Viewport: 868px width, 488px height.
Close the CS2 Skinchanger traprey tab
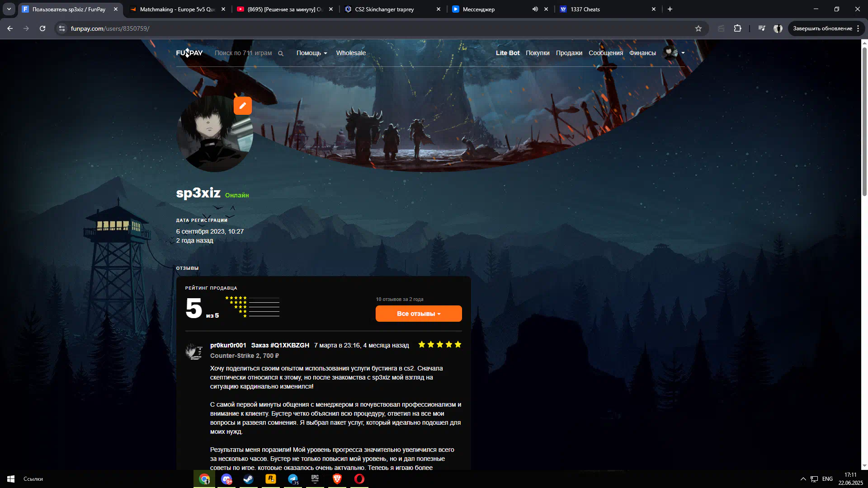tap(439, 9)
